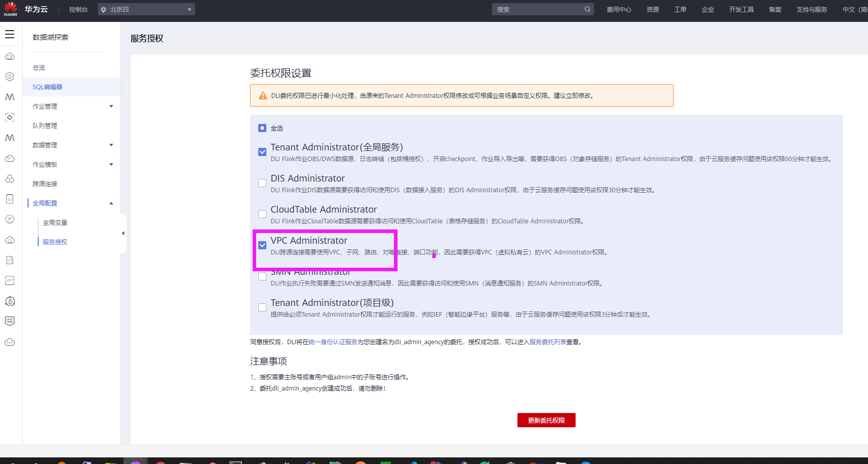Click the 注意事项 heading
The image size is (868, 464).
pos(268,362)
